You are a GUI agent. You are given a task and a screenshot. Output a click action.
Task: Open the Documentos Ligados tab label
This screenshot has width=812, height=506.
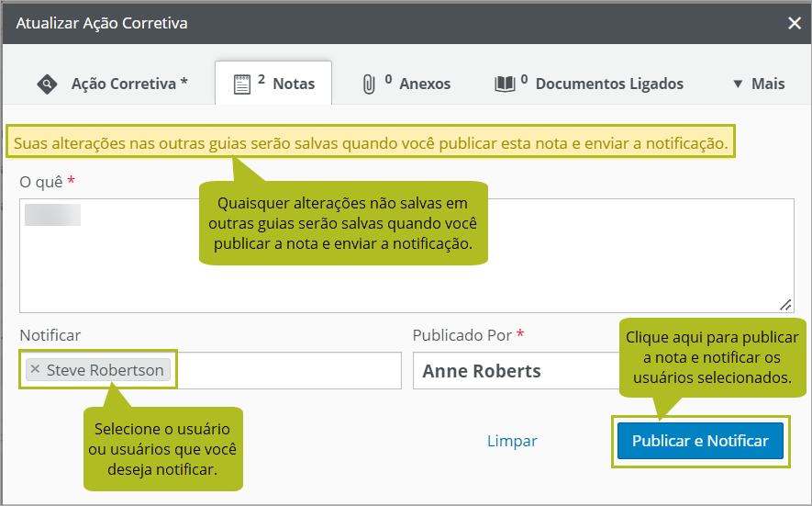(x=609, y=84)
